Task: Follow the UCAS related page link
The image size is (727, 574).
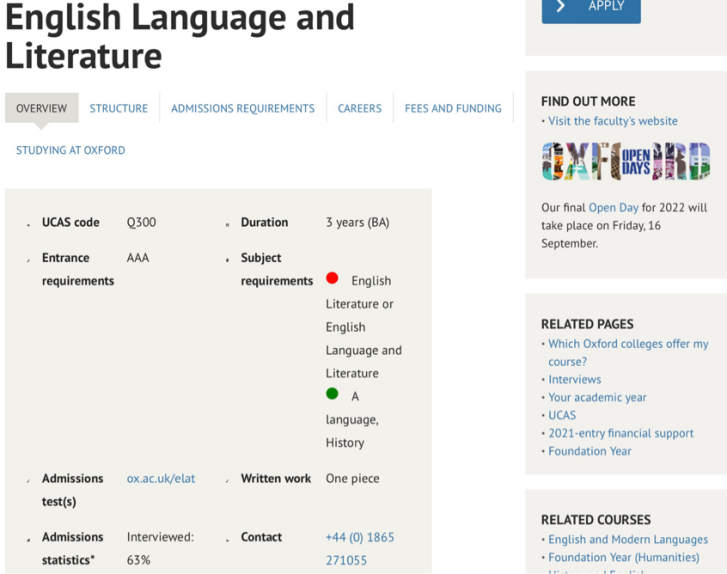Action: 562,415
